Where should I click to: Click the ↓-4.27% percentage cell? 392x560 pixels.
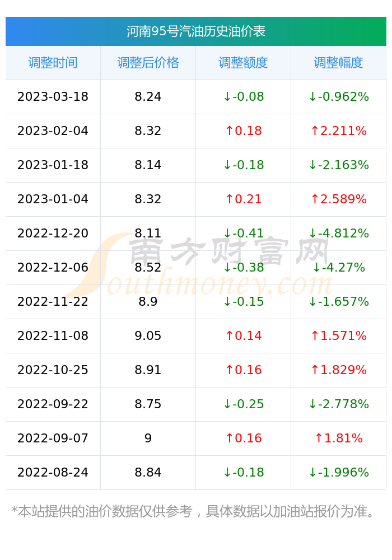(338, 267)
